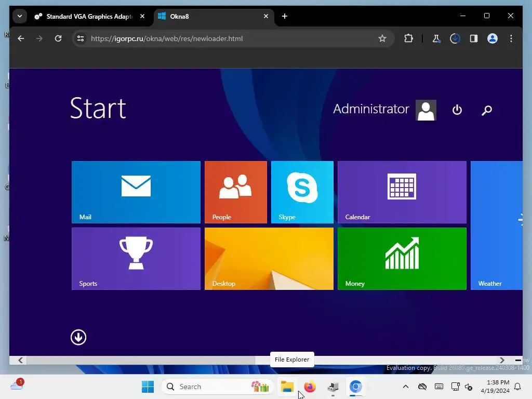This screenshot has width=532, height=399.
Task: Click the weather widget in taskbar
Action: tap(17, 385)
